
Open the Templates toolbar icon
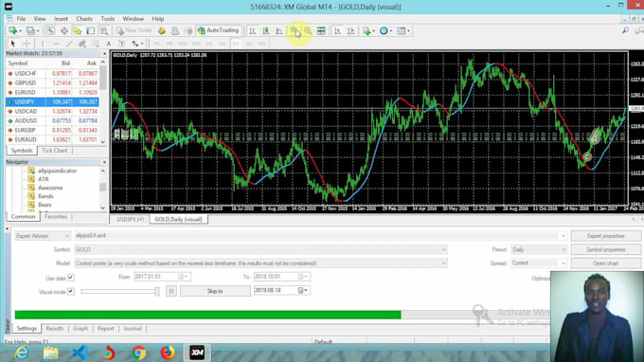click(x=402, y=31)
